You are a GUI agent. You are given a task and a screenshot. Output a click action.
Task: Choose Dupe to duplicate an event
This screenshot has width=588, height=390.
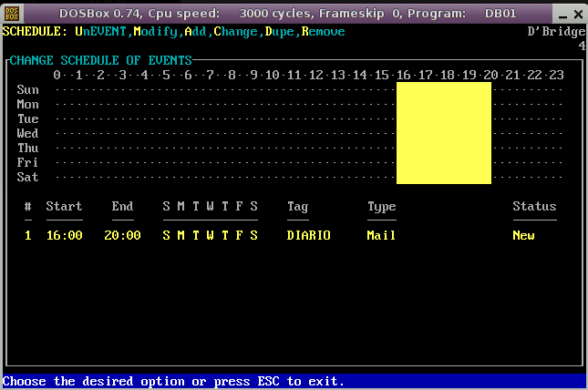(279, 31)
